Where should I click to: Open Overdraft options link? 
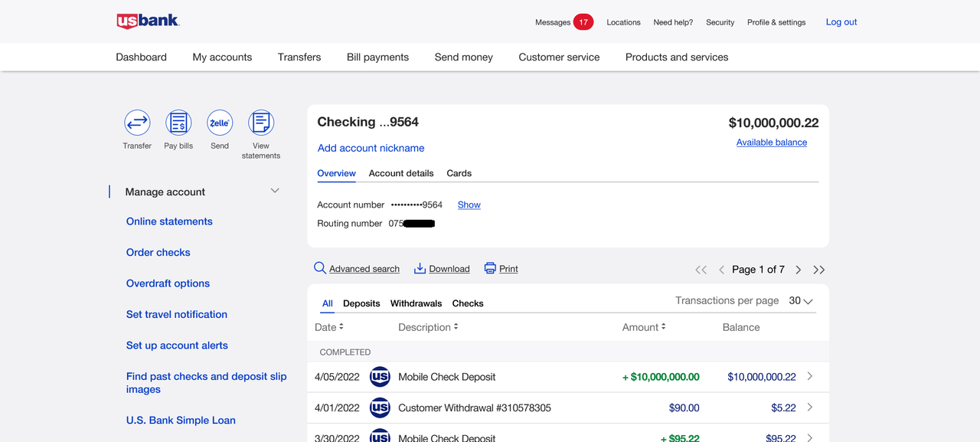tap(168, 283)
